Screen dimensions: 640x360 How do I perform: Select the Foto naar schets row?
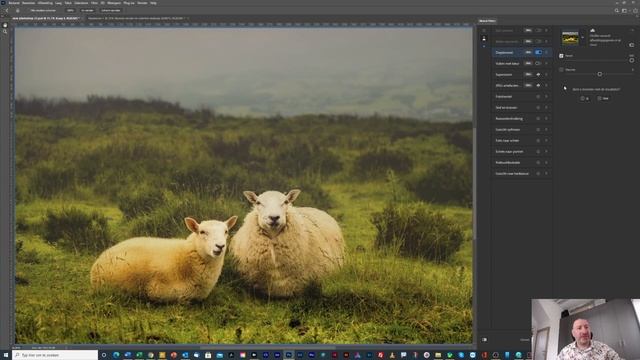tap(522, 140)
